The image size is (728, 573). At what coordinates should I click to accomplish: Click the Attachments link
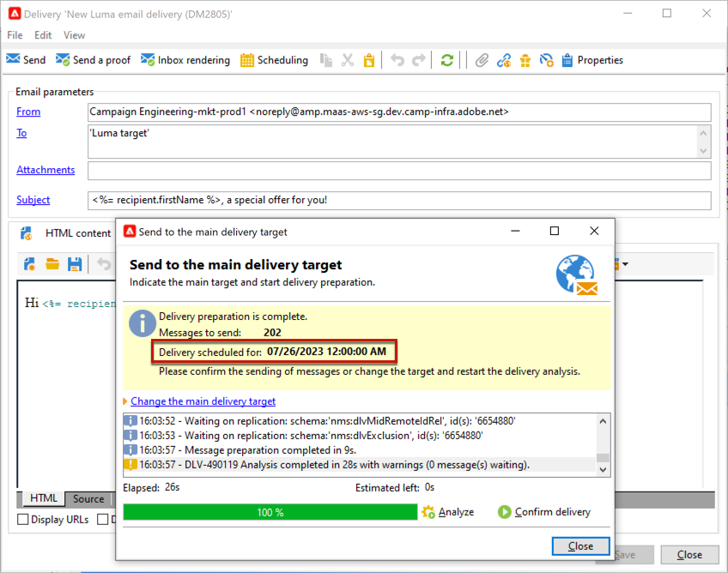click(45, 170)
